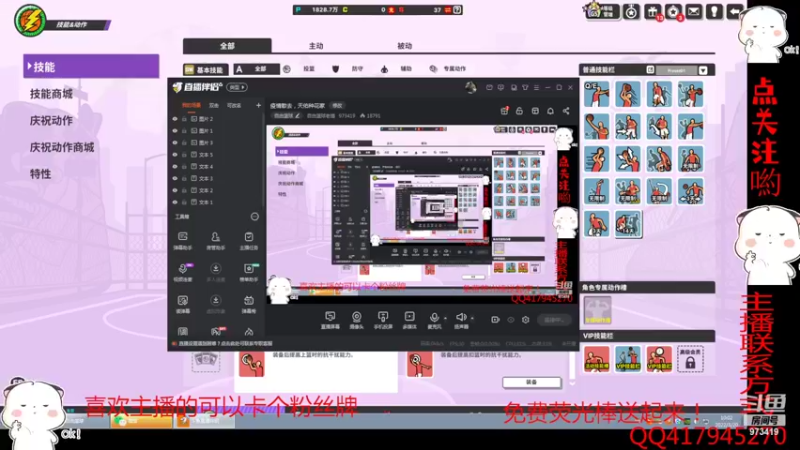Filter skills by 专属动作 category
Image resolution: width=800 pixels, height=450 pixels.
click(448, 69)
